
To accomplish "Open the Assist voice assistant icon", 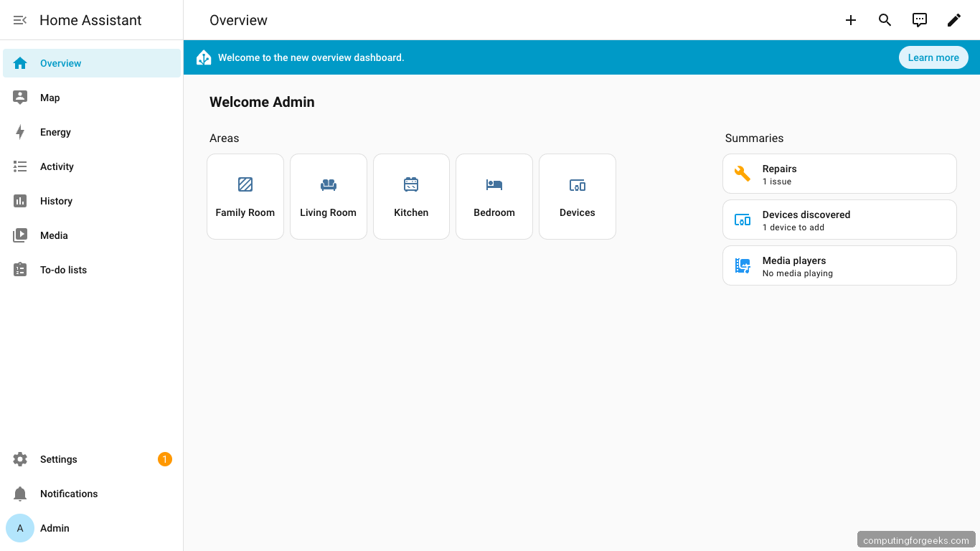I will pyautogui.click(x=919, y=19).
